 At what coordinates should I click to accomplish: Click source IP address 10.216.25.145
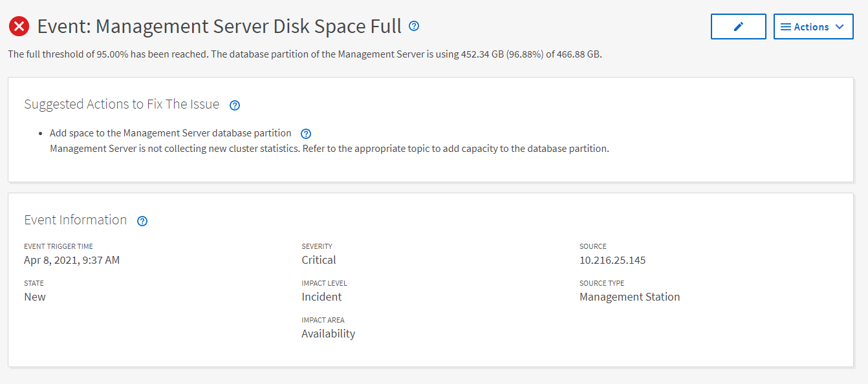click(x=612, y=260)
